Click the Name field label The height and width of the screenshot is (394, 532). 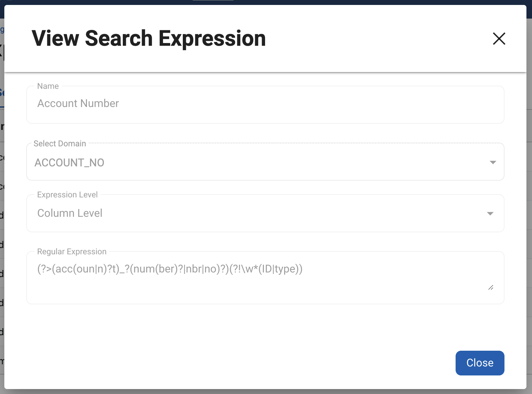click(48, 86)
